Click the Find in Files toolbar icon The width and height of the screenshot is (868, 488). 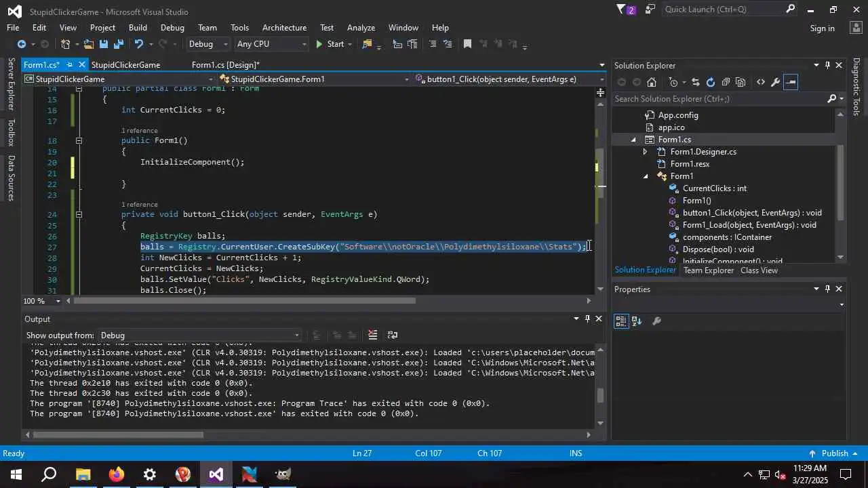click(x=367, y=44)
